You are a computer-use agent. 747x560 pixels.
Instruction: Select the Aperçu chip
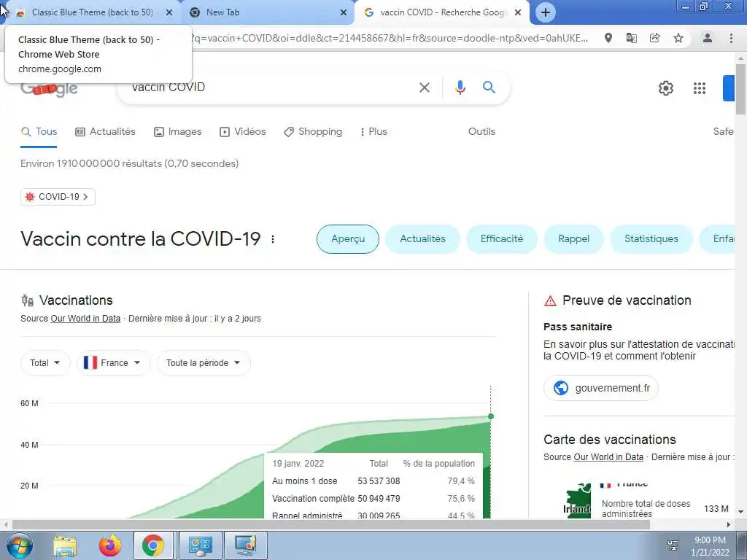[x=348, y=239]
